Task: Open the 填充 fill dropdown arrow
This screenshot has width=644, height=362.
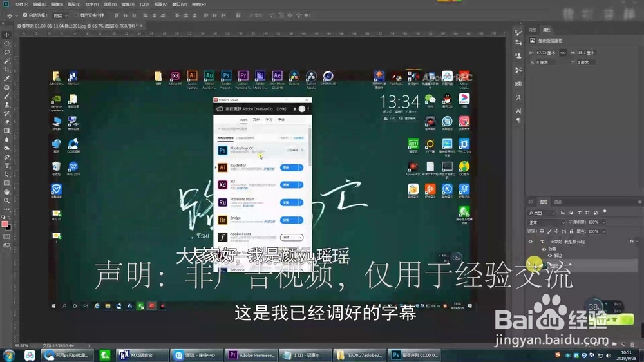Action: pyautogui.click(x=603, y=231)
